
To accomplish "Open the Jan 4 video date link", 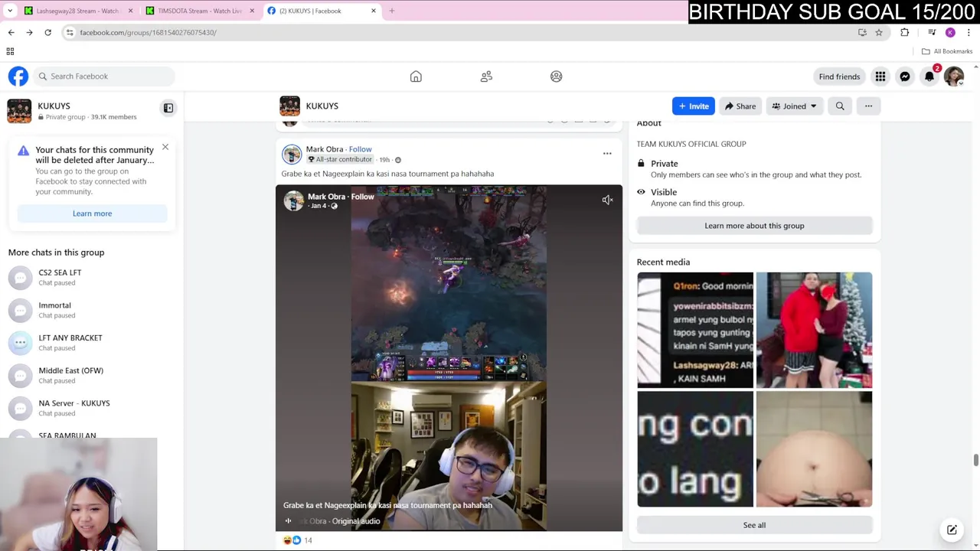I will 318,206.
